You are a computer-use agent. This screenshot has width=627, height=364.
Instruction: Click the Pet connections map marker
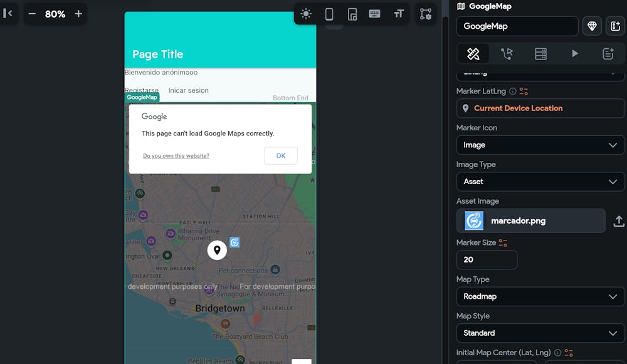pyautogui.click(x=275, y=269)
